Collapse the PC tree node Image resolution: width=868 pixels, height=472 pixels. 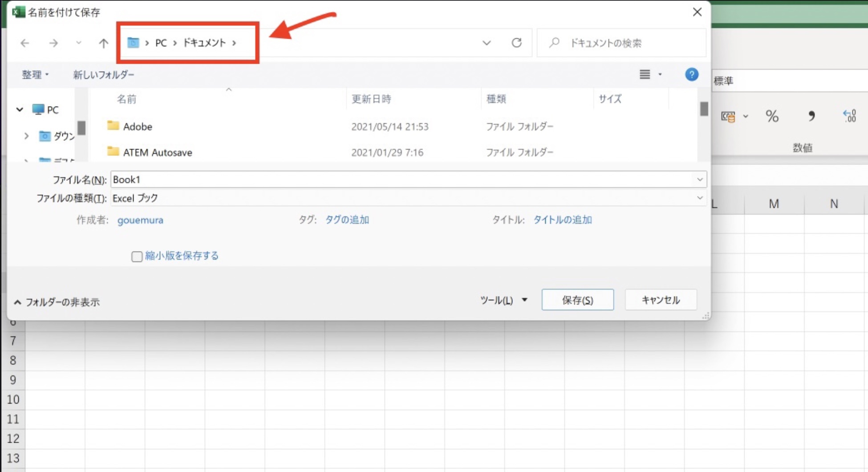[x=20, y=110]
